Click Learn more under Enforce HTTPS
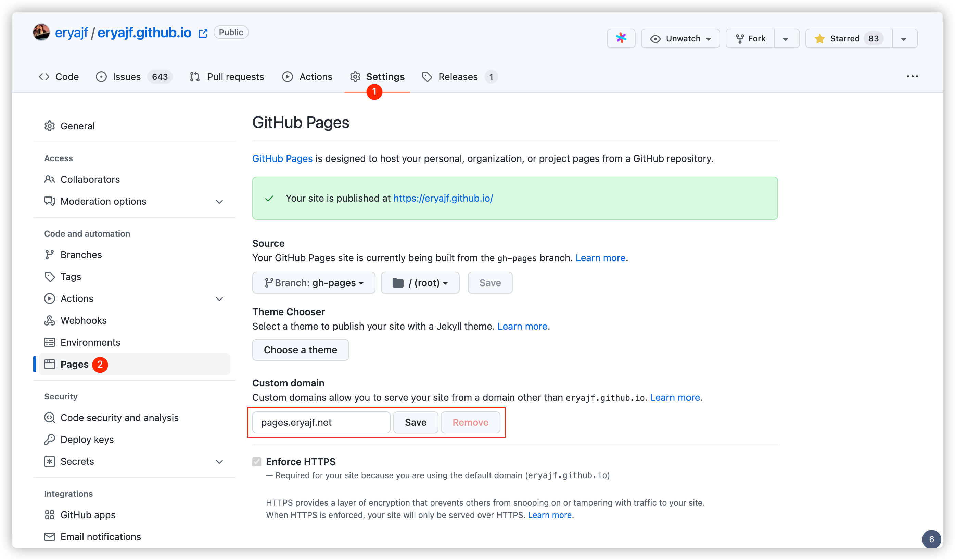This screenshot has width=955, height=560. point(549,515)
